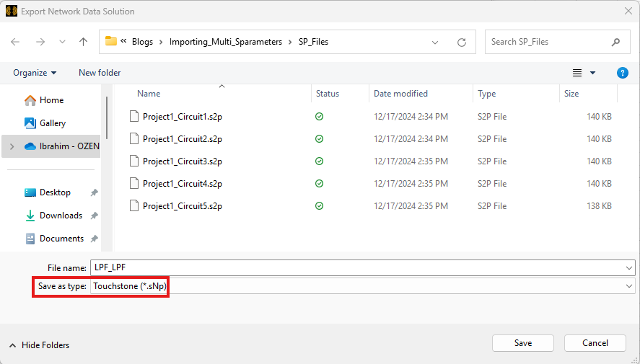The width and height of the screenshot is (640, 364).
Task: Expand the File name history dropdown
Action: click(x=630, y=267)
